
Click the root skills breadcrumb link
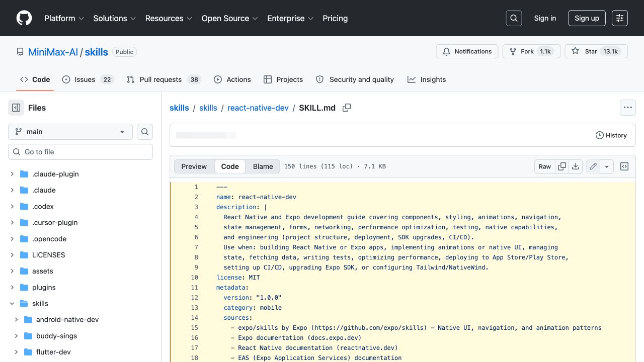tap(179, 108)
